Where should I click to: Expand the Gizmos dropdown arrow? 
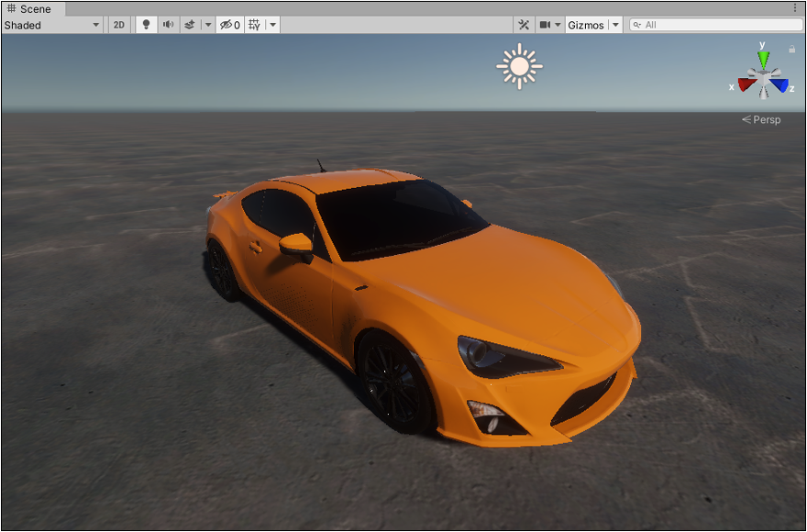pos(615,25)
